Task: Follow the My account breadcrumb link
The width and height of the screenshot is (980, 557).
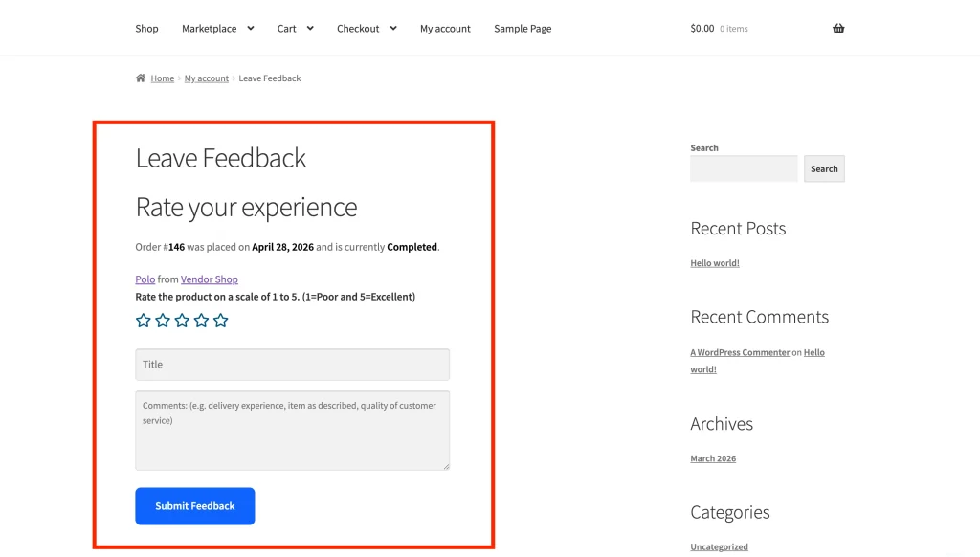Action: [x=207, y=78]
